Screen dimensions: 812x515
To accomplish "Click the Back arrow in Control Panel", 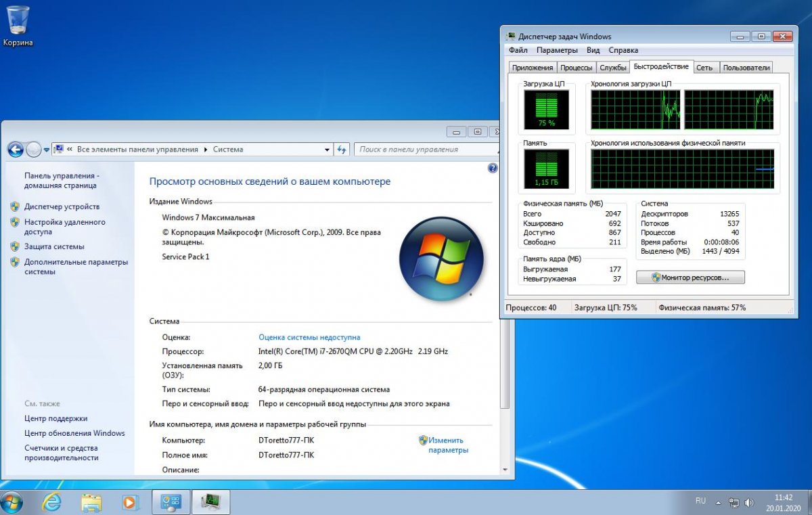I will (x=16, y=150).
